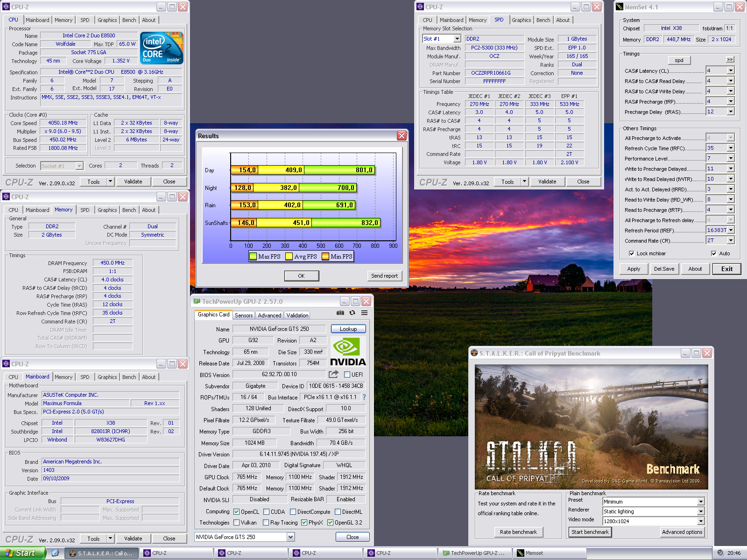The image size is (747, 560).
Task: Click the BIOS export share icon
Action: tap(333, 374)
